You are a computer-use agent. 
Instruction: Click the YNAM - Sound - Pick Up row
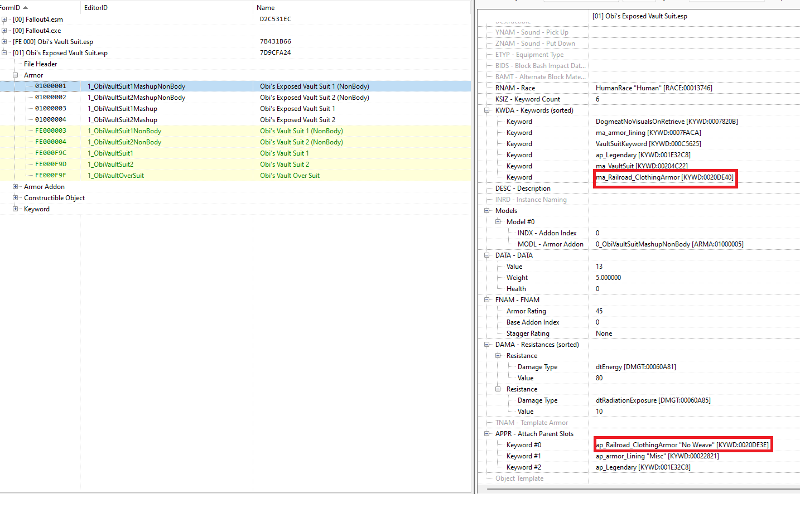point(639,32)
